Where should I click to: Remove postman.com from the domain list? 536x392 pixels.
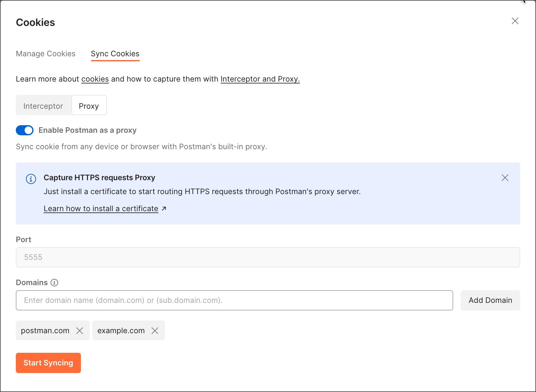point(80,331)
